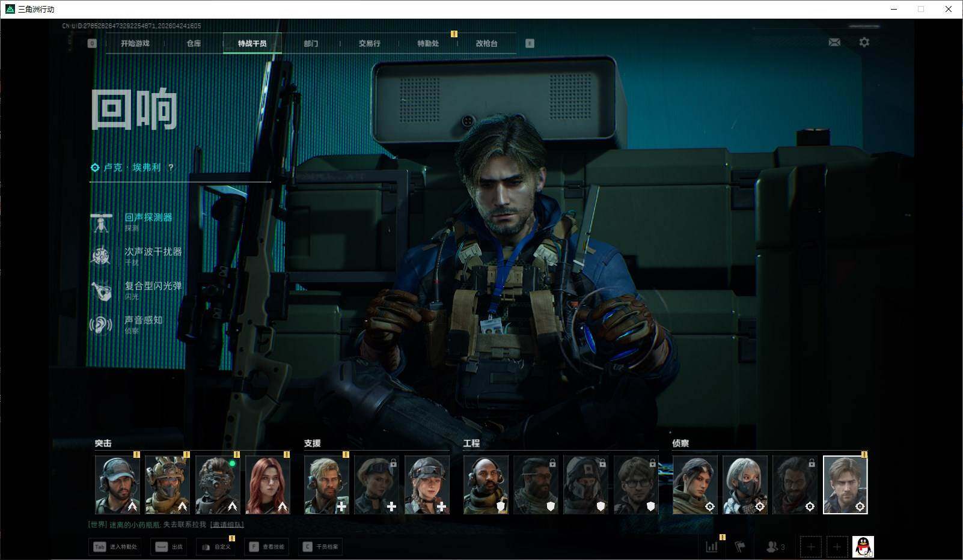Click the help question mark beside 卢克·埃弗利
The height and width of the screenshot is (560, 963).
click(x=171, y=168)
